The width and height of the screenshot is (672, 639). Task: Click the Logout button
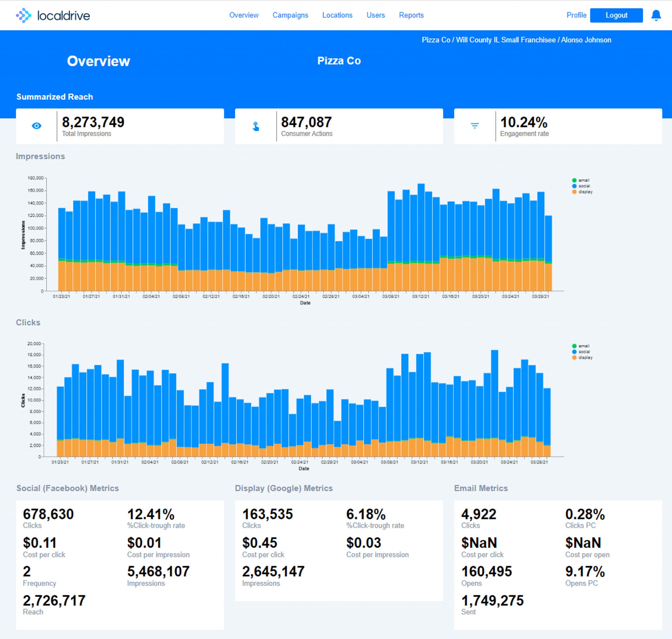coord(616,15)
